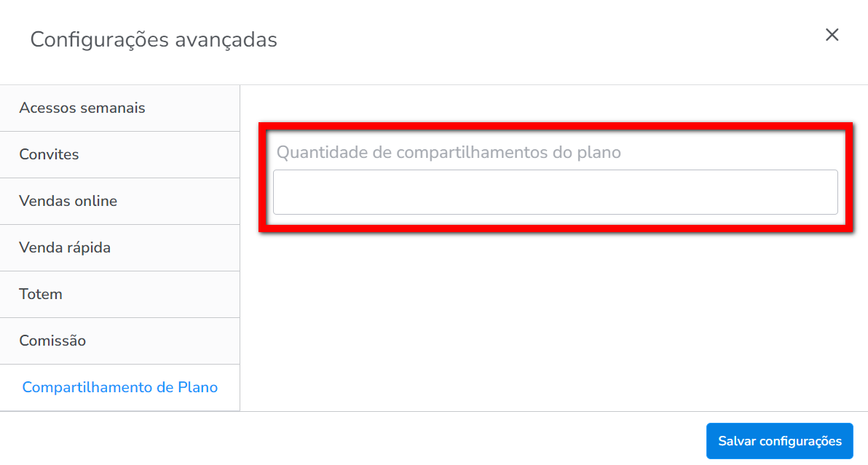Open commission configuration from the sidebar

pos(52,341)
